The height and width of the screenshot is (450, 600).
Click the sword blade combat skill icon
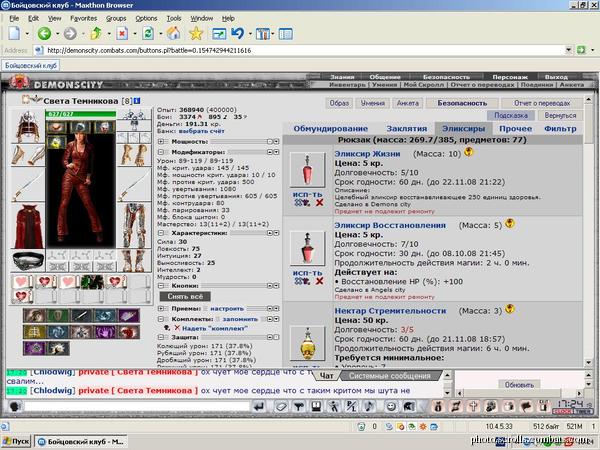tap(81, 316)
